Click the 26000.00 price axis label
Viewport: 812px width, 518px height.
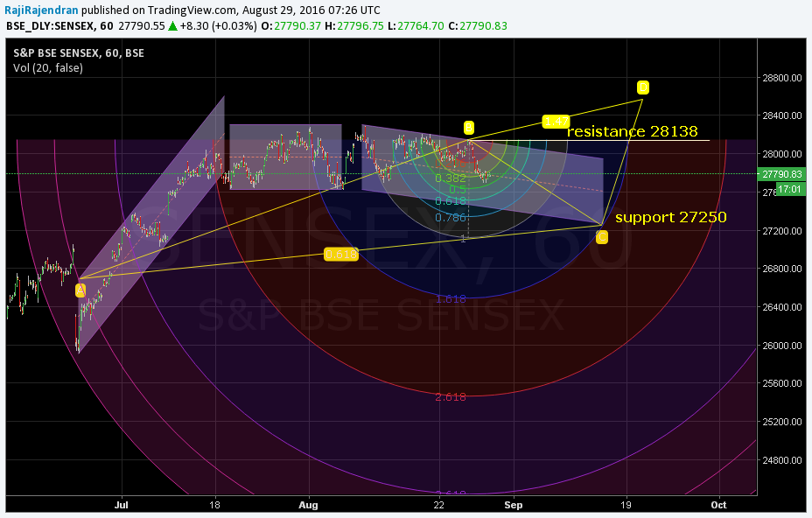[782, 345]
